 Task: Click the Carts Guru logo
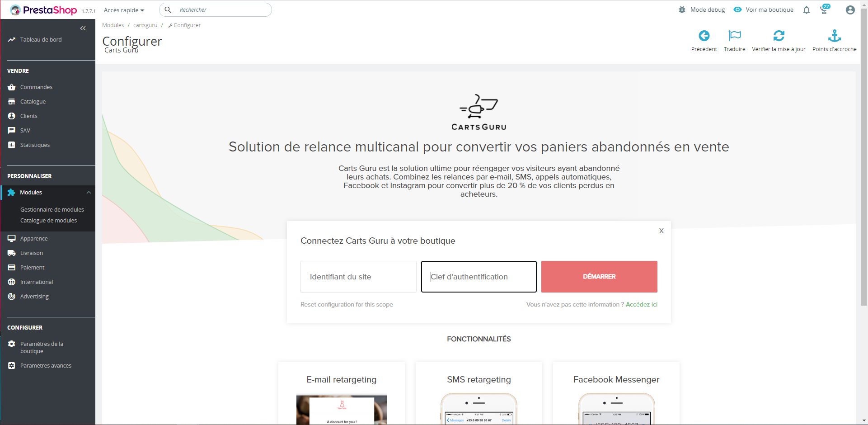(x=479, y=112)
